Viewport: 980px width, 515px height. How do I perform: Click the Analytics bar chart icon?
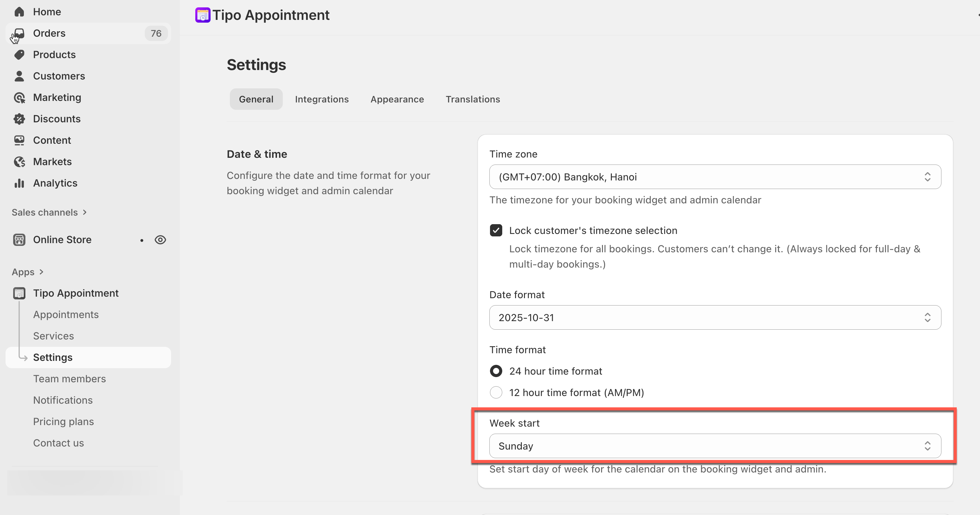19,183
